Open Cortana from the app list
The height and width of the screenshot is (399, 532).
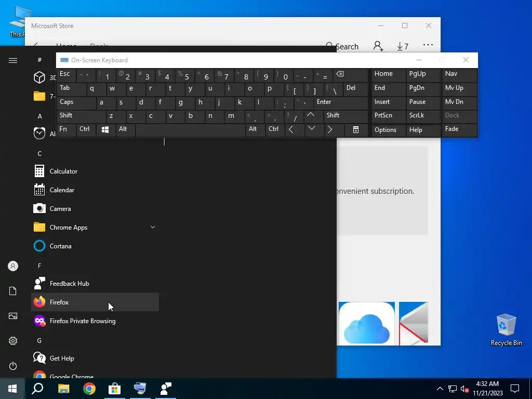[x=95, y=246]
